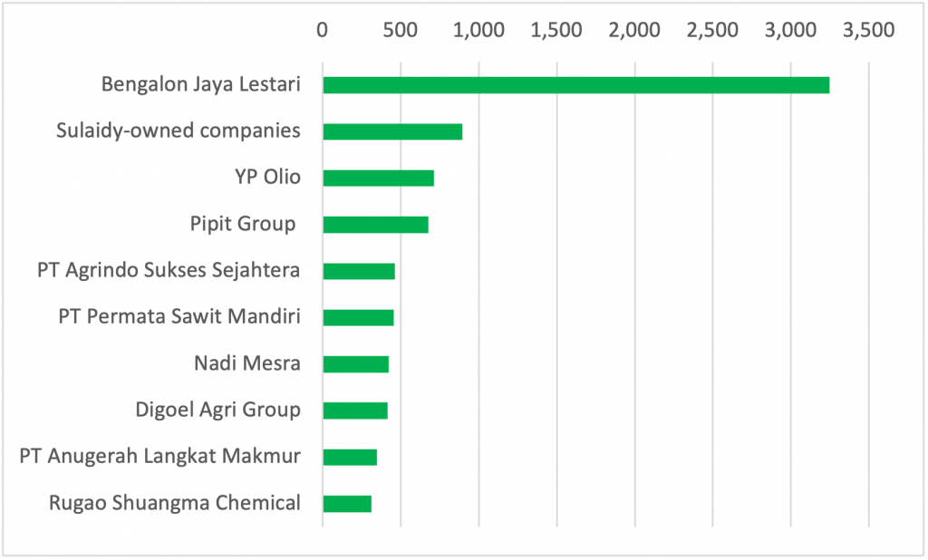Click the Nadi Mesra category label

(x=247, y=364)
